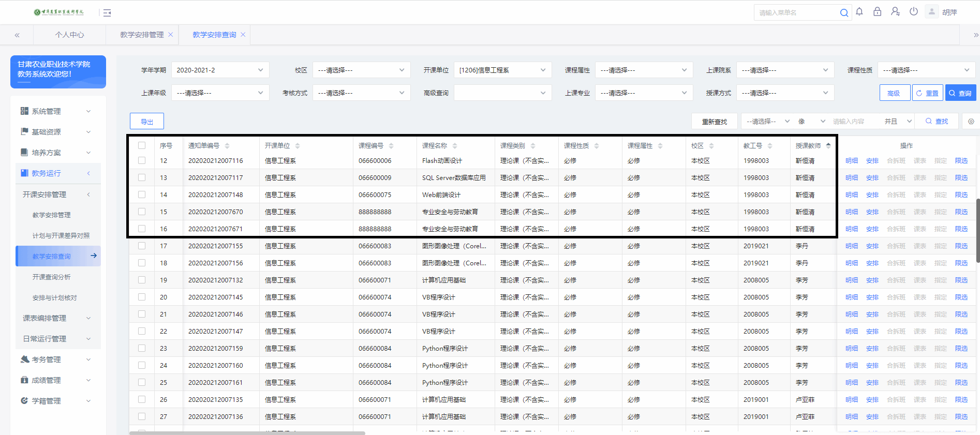Viewport: 980px width, 435px height.
Task: Switch to the 个人中心 tab
Action: [x=69, y=35]
